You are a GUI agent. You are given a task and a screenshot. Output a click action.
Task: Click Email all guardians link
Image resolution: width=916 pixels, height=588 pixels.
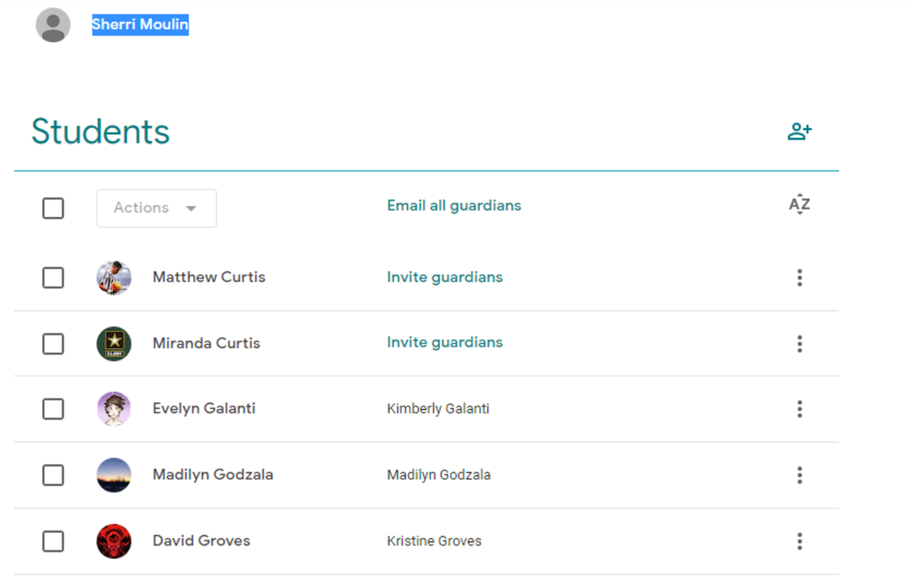click(x=454, y=206)
